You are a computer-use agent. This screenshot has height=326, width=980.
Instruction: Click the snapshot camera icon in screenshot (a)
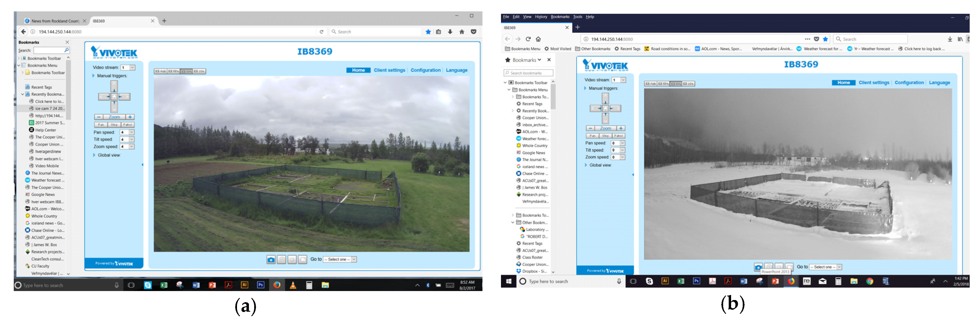271,260
